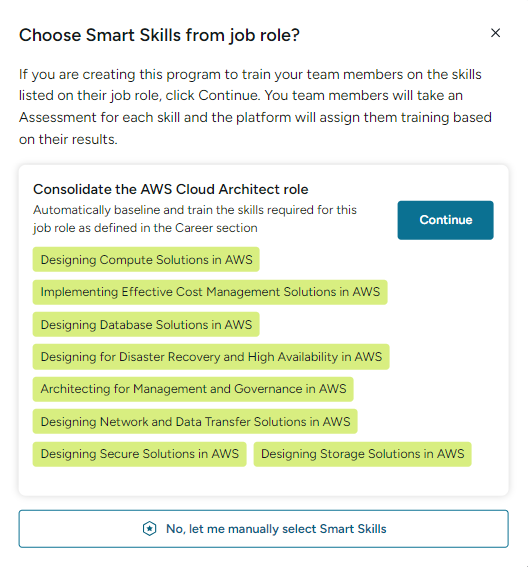This screenshot has height=567, width=528.
Task: Select Designing for Disaster Recovery and High Availability tag
Action: (x=211, y=357)
